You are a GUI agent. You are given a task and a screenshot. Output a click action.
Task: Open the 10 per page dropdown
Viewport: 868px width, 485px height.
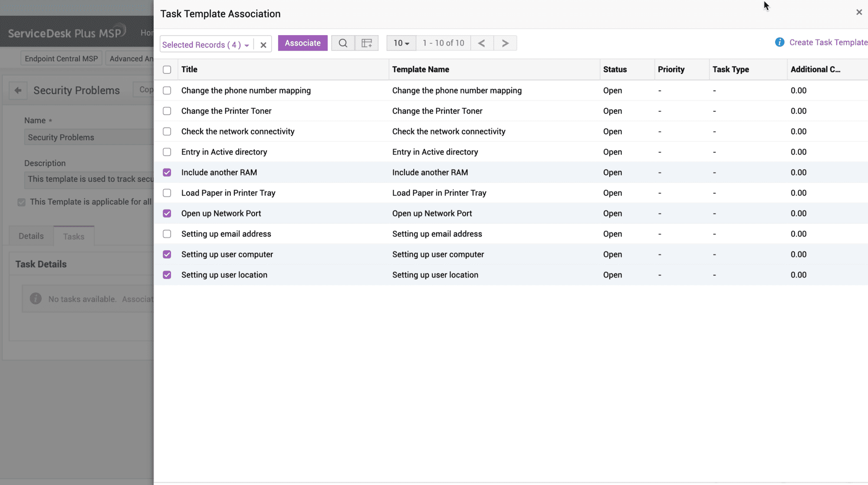click(x=401, y=43)
